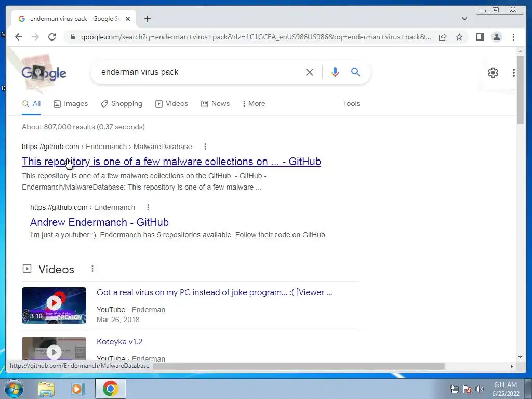Click the vertical scrollbar thumb

pyautogui.click(x=520, y=90)
